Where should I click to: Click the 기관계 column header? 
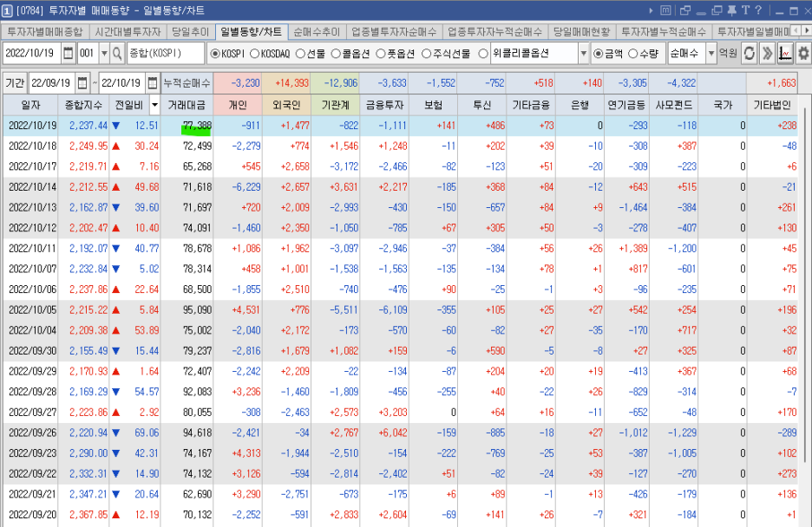(x=335, y=105)
